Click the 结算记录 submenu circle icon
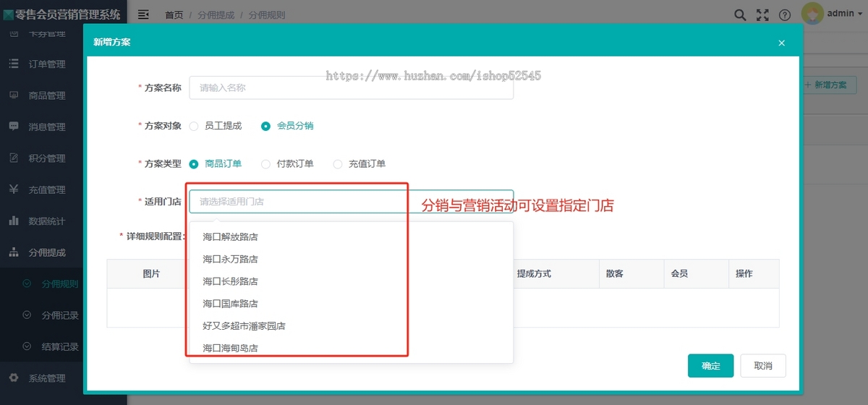 [27, 346]
